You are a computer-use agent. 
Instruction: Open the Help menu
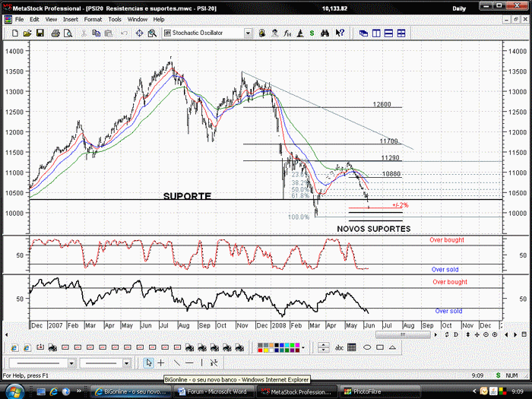tap(159, 20)
